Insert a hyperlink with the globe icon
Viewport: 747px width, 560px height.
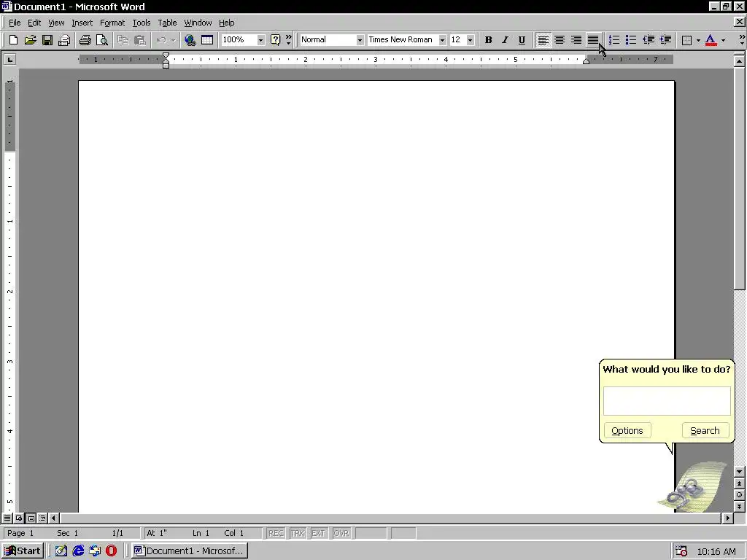pos(190,40)
